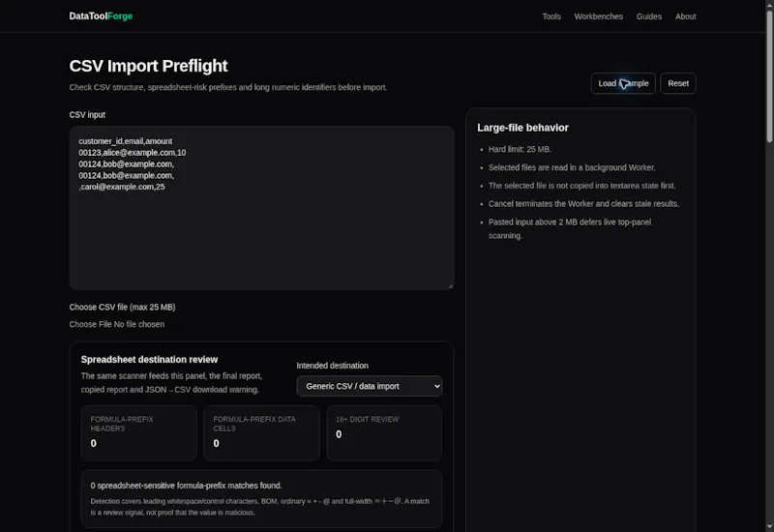
Task: Click the 16+ digit review card
Action: [383, 432]
